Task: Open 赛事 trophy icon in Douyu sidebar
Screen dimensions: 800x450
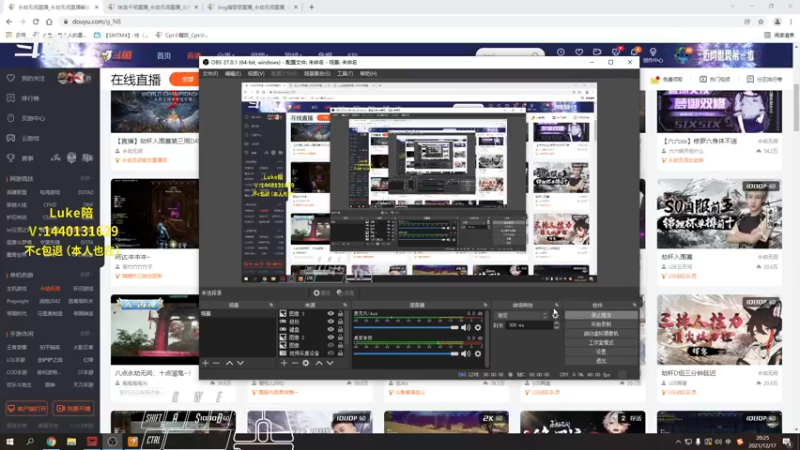Action: (x=11, y=158)
